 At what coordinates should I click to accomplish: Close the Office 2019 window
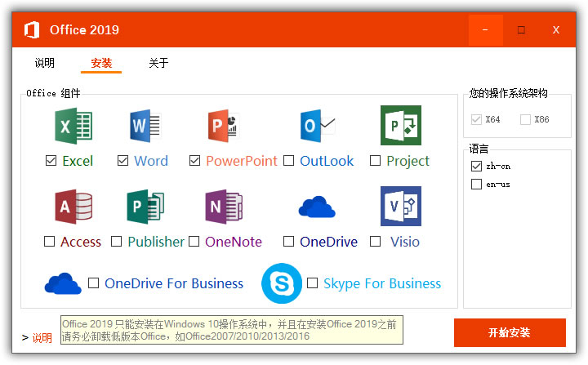(x=556, y=30)
